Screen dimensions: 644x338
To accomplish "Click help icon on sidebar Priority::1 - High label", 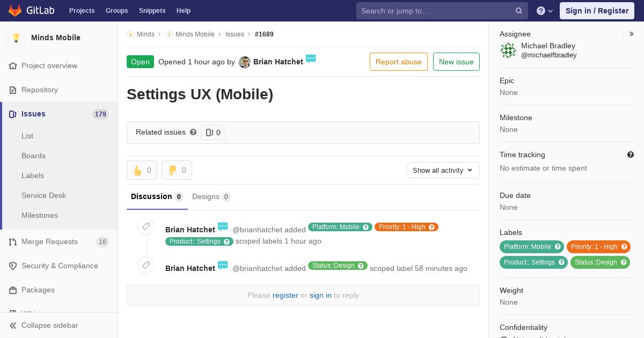I will click(x=624, y=247).
